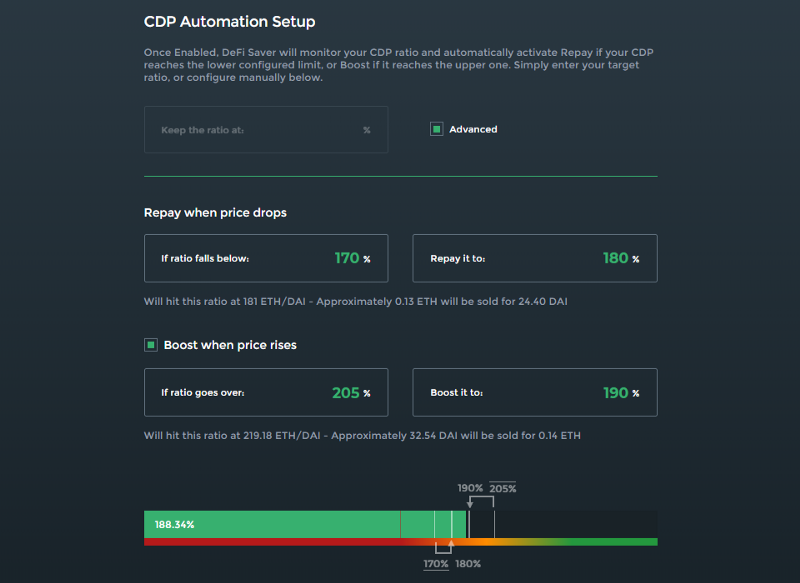Edit the If ratio goes over field
Image resolution: width=800 pixels, height=583 pixels.
(266, 393)
